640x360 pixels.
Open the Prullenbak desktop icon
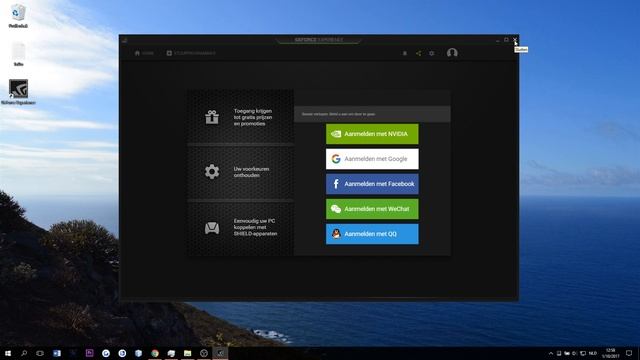click(18, 16)
